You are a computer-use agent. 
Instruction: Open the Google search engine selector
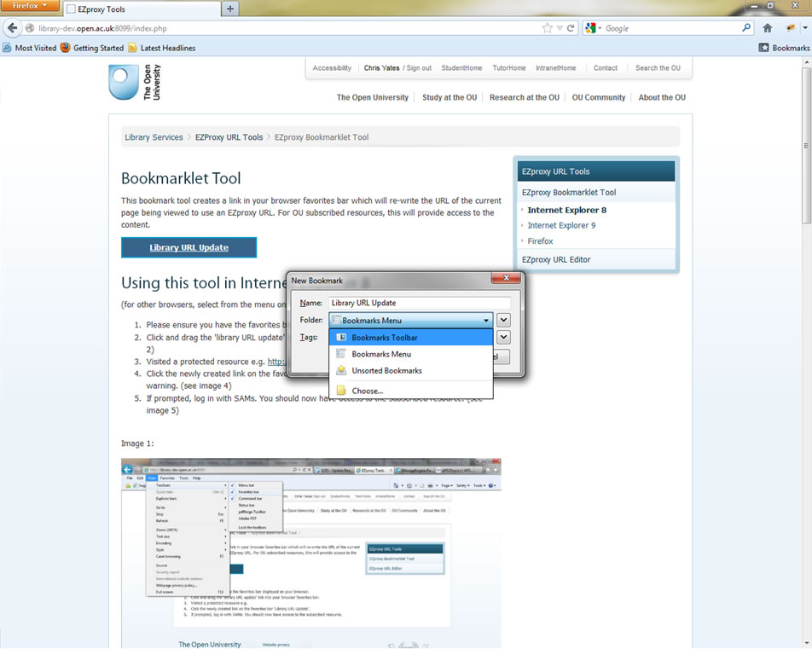[x=593, y=28]
